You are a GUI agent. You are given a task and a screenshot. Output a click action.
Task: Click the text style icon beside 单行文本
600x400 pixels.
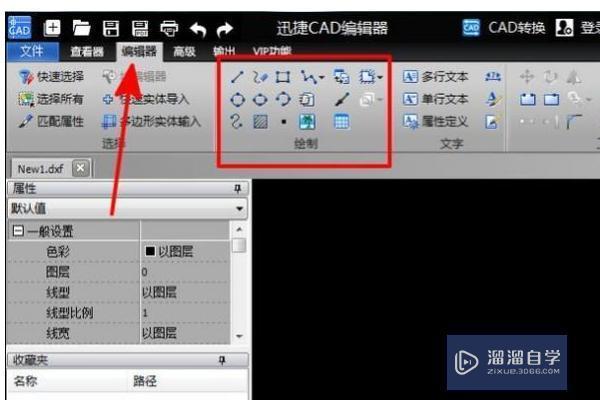pos(493,99)
